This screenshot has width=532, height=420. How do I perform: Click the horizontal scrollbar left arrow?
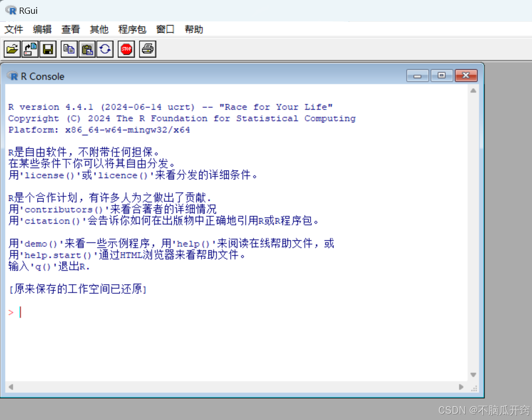pyautogui.click(x=11, y=387)
